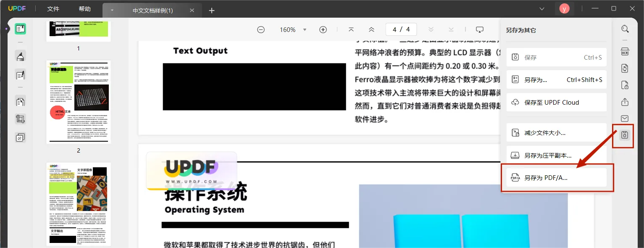Click the 另存为其它 panel title
This screenshot has height=248, width=644.
pos(521,30)
